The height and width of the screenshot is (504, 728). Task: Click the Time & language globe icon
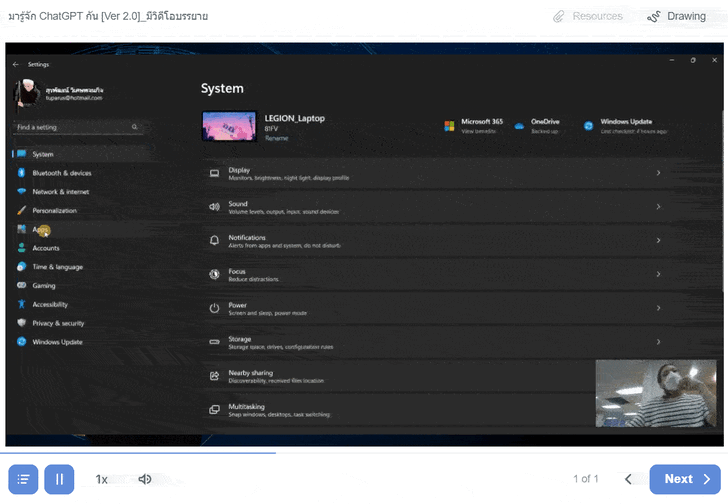[x=21, y=266]
